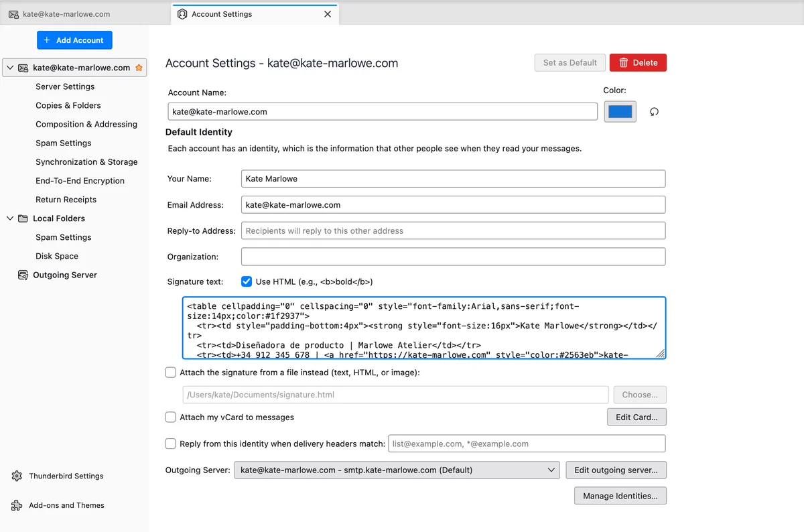Open Spam Settings under Local Folders
804x532 pixels.
(x=64, y=237)
